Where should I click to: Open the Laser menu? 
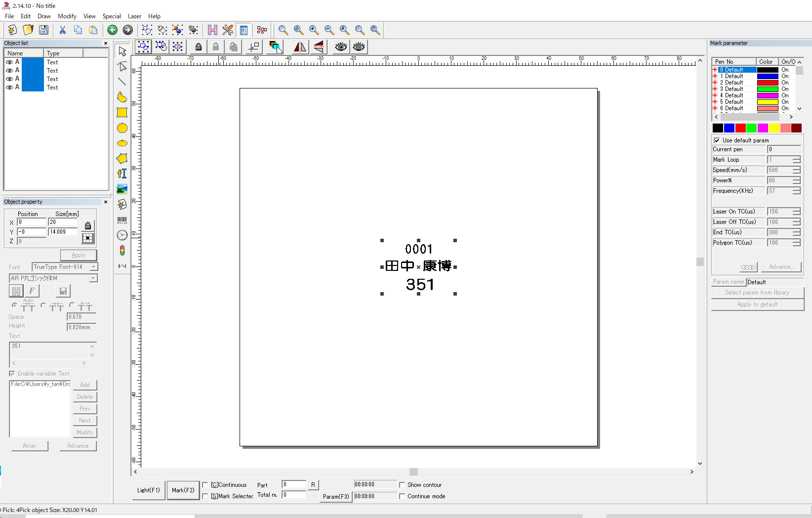134,16
